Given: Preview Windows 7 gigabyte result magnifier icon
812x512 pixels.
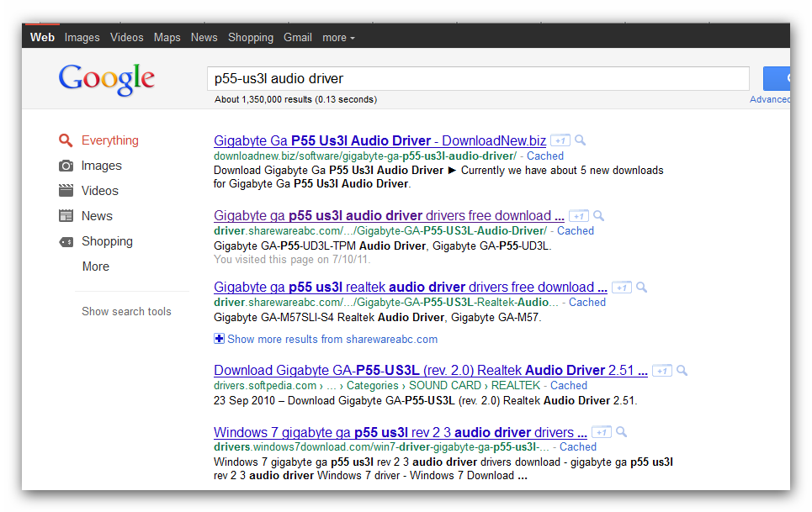Looking at the screenshot, I should coord(622,432).
